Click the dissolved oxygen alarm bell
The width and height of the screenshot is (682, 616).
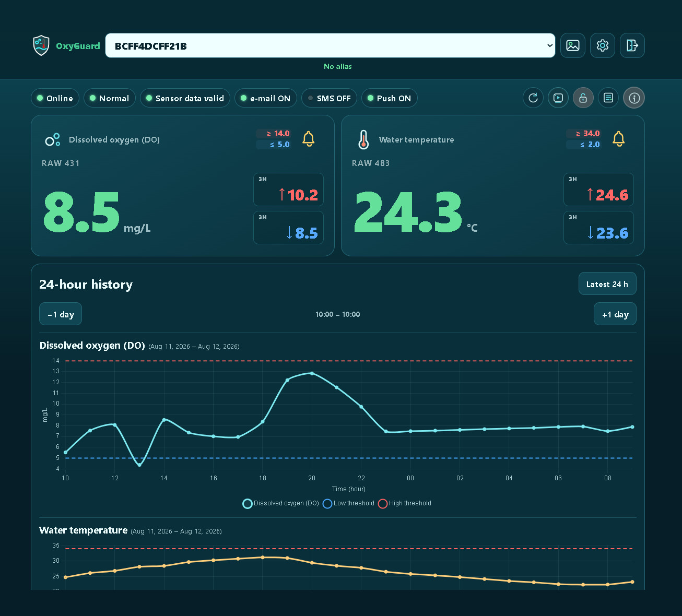click(309, 139)
